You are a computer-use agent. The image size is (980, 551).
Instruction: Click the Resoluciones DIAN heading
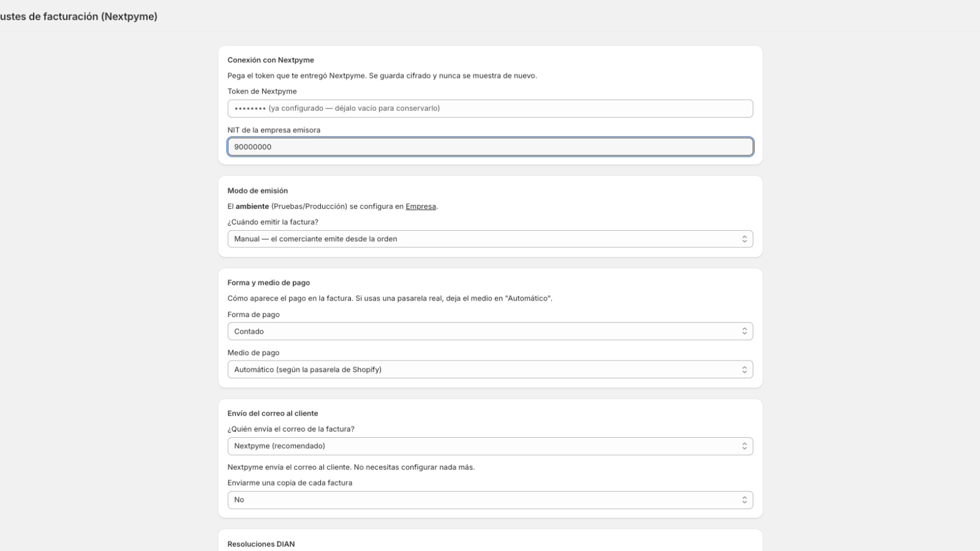click(x=261, y=544)
